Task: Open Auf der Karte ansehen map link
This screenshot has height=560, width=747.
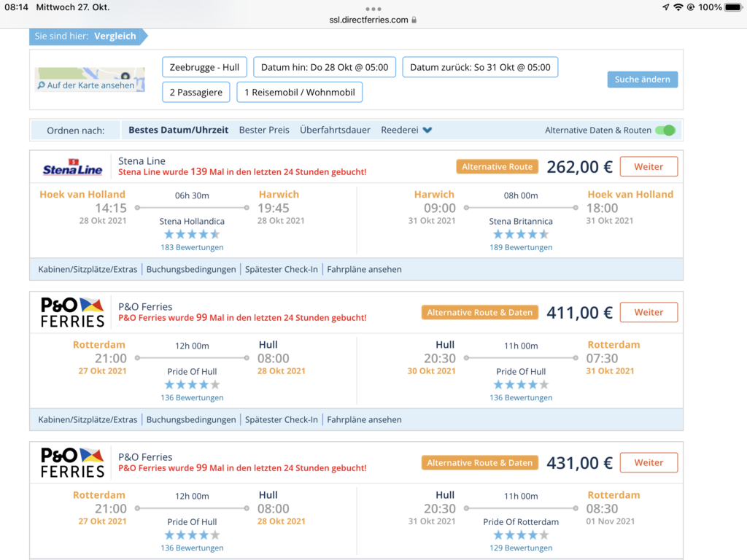Action: click(x=90, y=85)
